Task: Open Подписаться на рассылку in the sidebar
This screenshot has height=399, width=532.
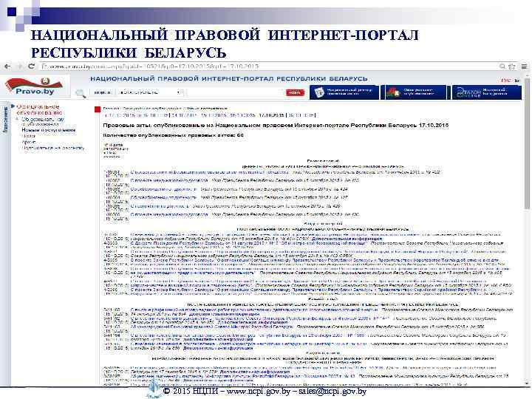Action: tap(53, 148)
